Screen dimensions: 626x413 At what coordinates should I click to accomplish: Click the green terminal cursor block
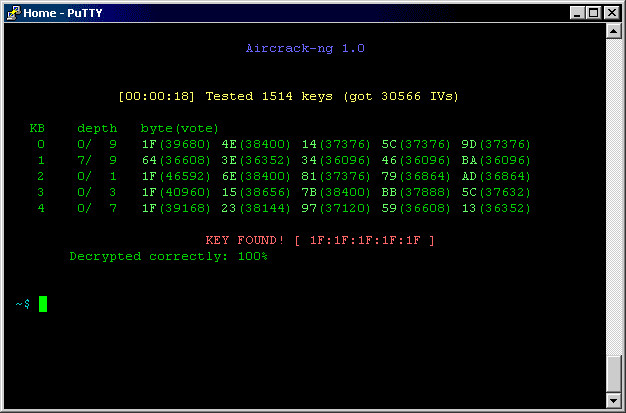(43, 304)
